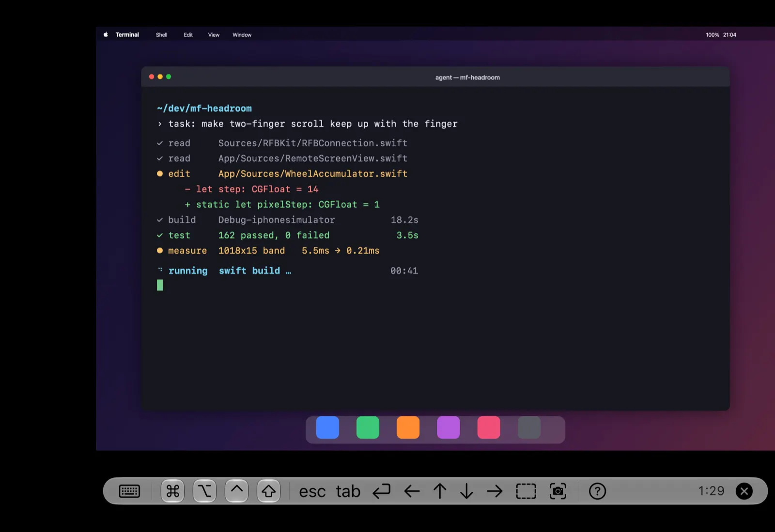Open the Window menu

(x=242, y=35)
